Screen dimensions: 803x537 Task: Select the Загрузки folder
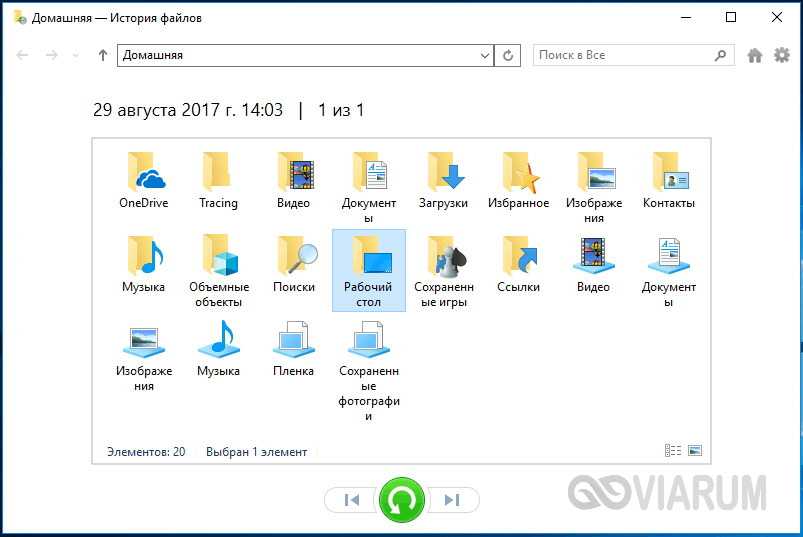pos(443,181)
